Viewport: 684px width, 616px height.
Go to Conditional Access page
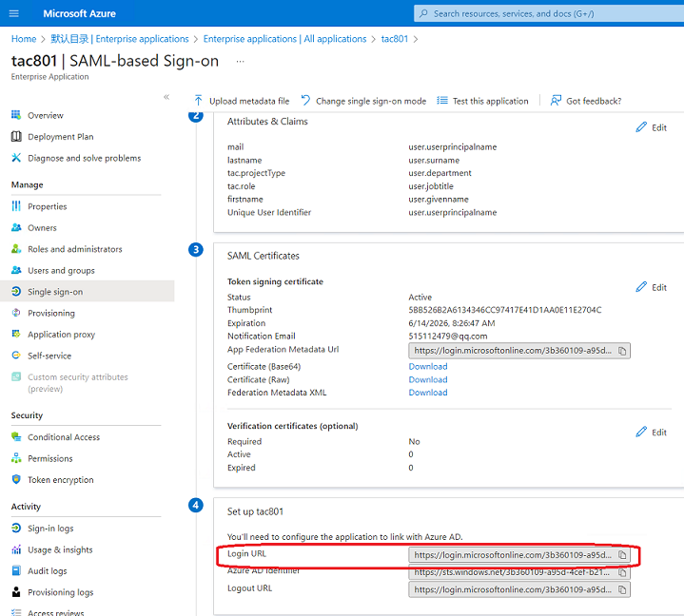(x=64, y=437)
